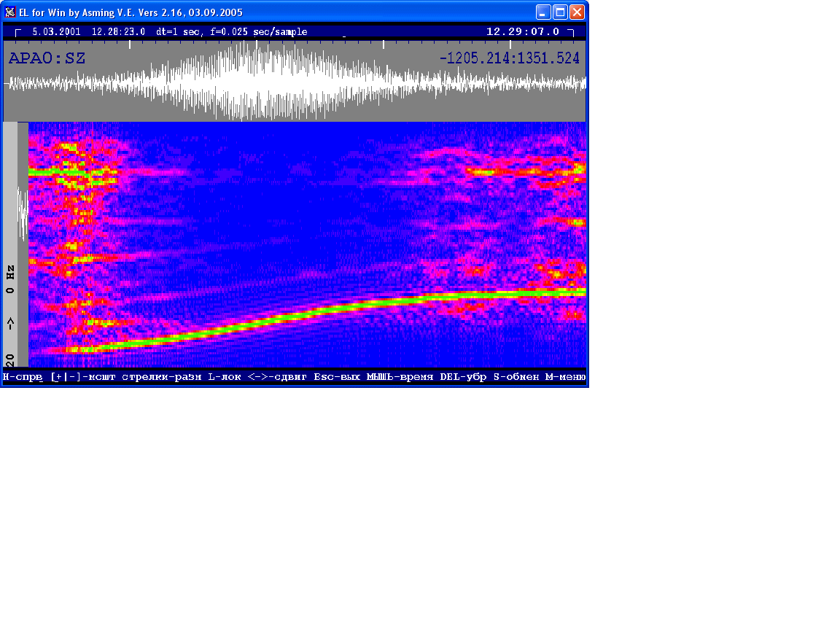The width and height of the screenshot is (840, 630).
Task: Click the EL application icon in title bar
Action: tap(10, 12)
